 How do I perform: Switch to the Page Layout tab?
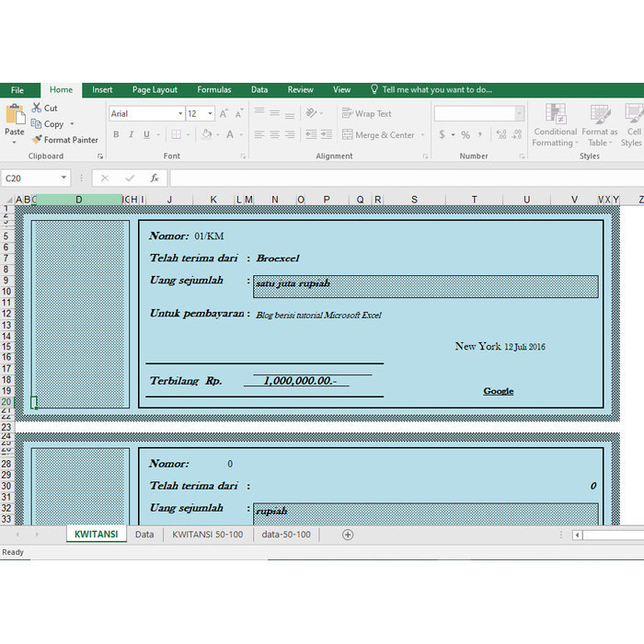coord(155,90)
